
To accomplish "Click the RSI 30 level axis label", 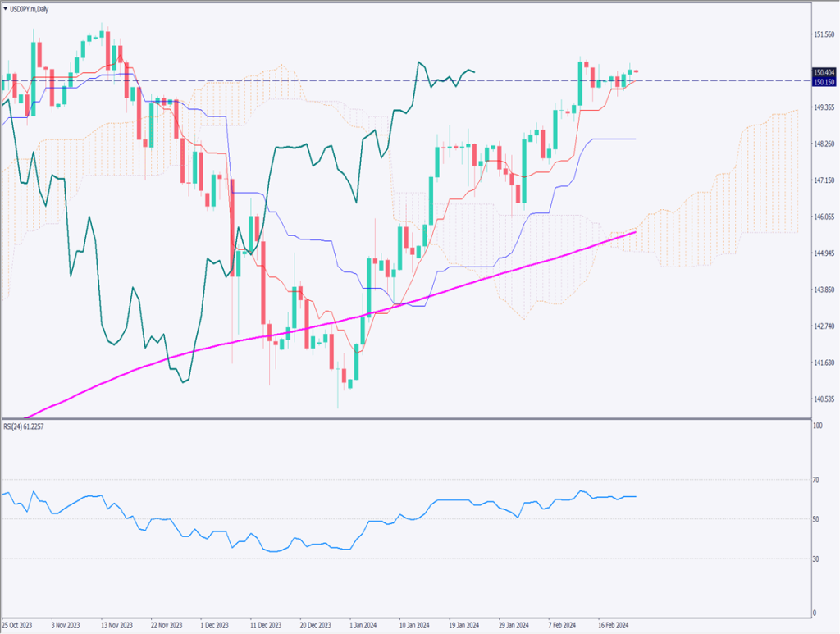I will [816, 559].
